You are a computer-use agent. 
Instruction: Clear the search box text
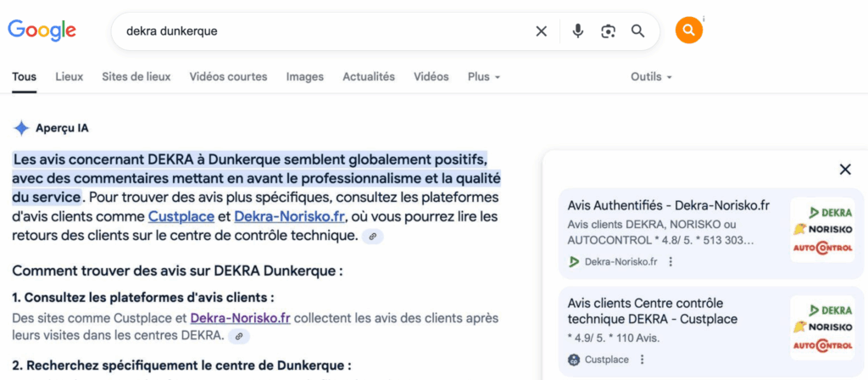point(541,31)
